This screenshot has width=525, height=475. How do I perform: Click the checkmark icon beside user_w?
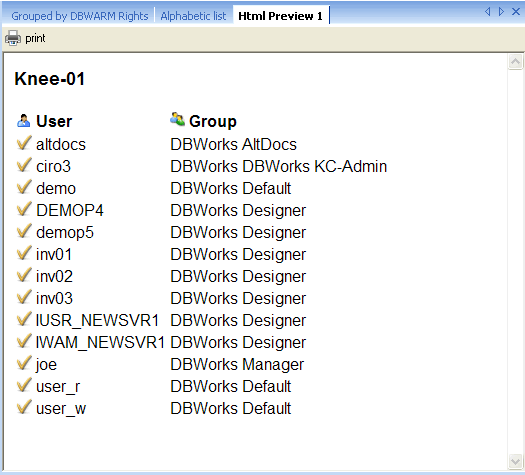(x=24, y=407)
